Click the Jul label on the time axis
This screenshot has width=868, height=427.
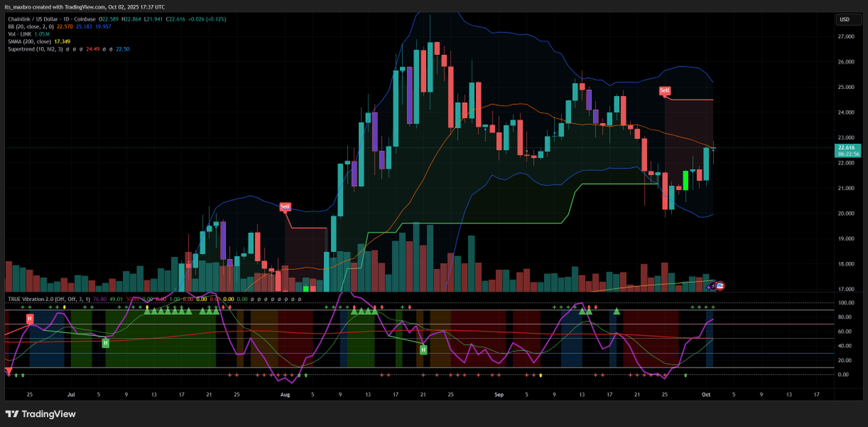(x=71, y=395)
